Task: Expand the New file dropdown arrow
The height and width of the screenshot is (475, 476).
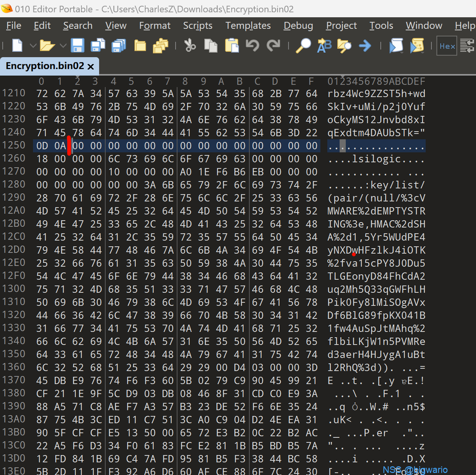Action: click(32, 46)
